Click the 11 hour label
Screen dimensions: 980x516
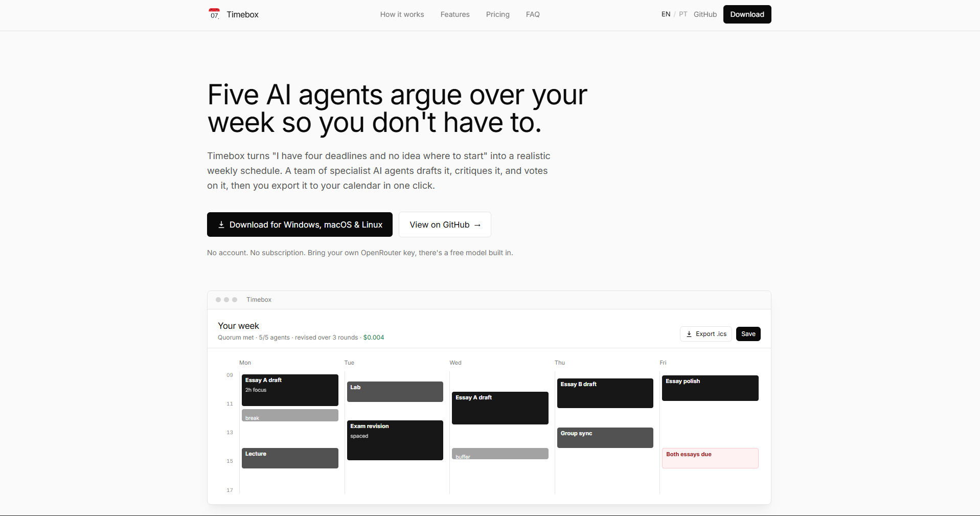(230, 403)
